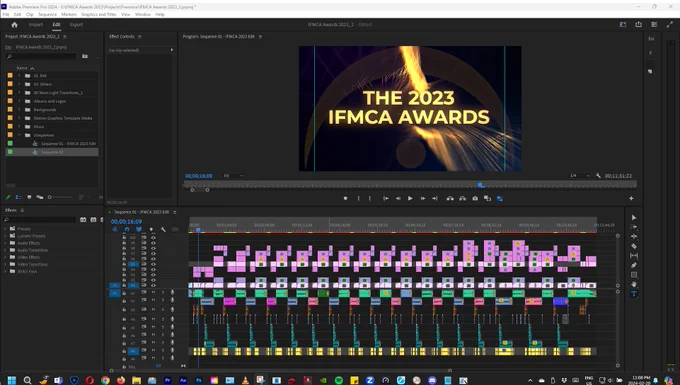The height and width of the screenshot is (385, 680).
Task: Choose the Track Select Forward tool
Action: tap(634, 227)
